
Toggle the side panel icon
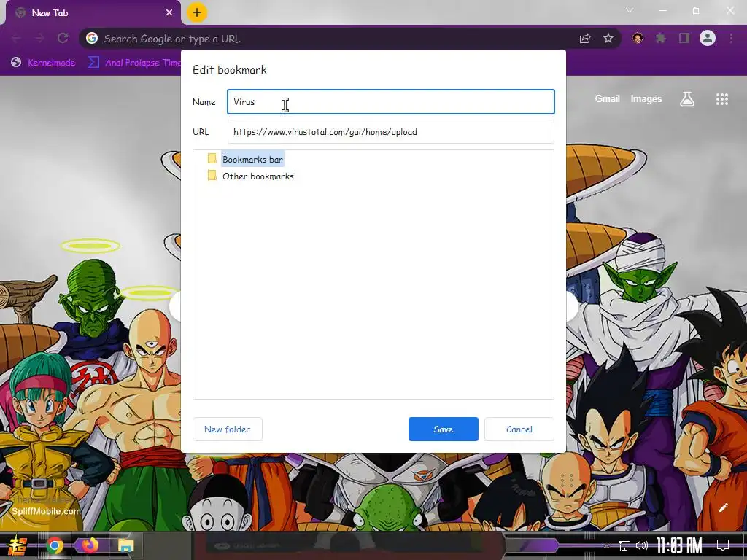pyautogui.click(x=684, y=38)
